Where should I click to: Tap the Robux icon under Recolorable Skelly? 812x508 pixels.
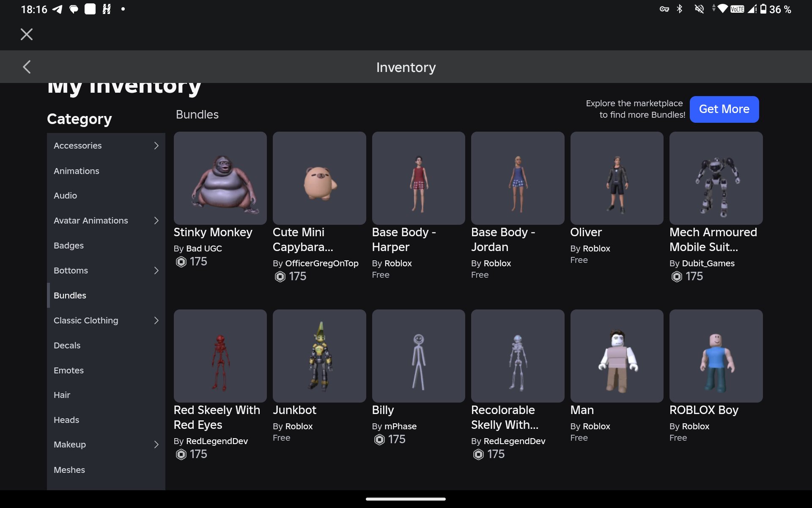pyautogui.click(x=478, y=455)
